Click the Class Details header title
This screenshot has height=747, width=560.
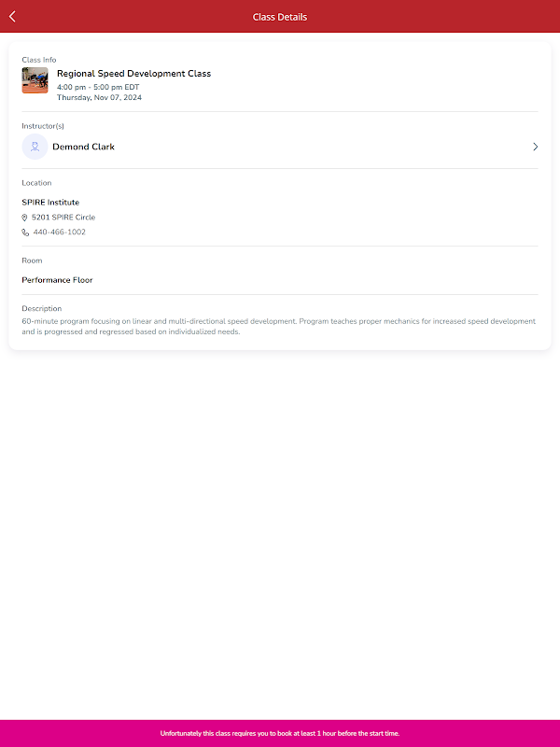pos(280,17)
